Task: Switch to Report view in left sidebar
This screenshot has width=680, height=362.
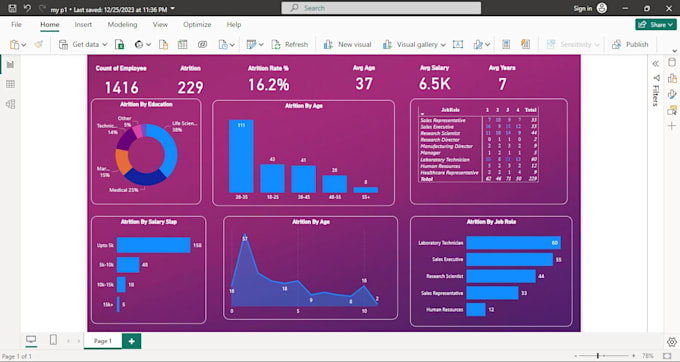Action: [x=10, y=65]
